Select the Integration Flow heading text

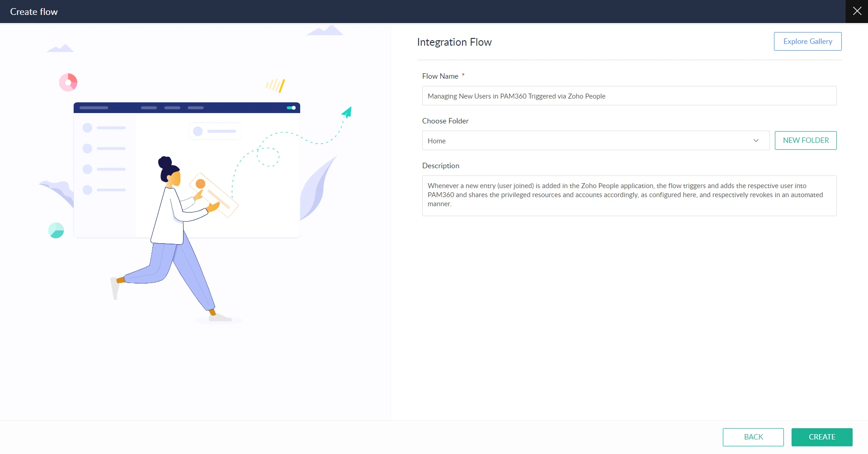[x=454, y=42]
